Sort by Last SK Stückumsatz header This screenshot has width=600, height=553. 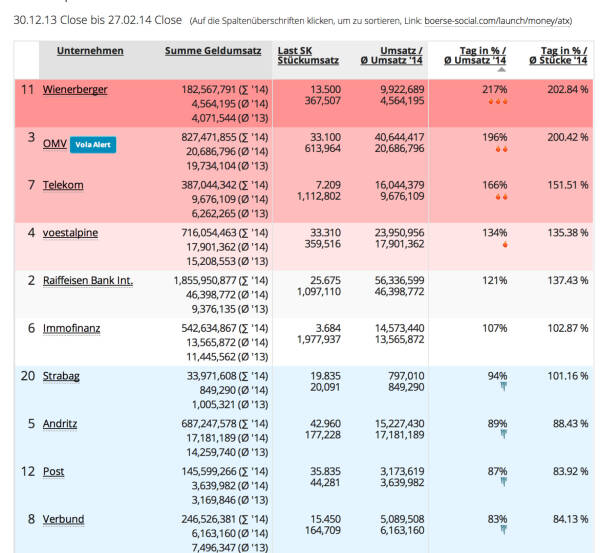pos(308,55)
